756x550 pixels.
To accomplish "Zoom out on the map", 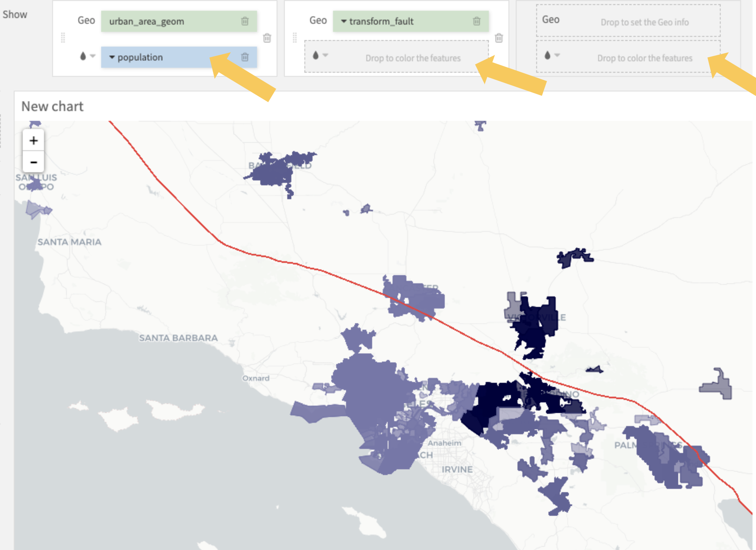I will pos(33,162).
